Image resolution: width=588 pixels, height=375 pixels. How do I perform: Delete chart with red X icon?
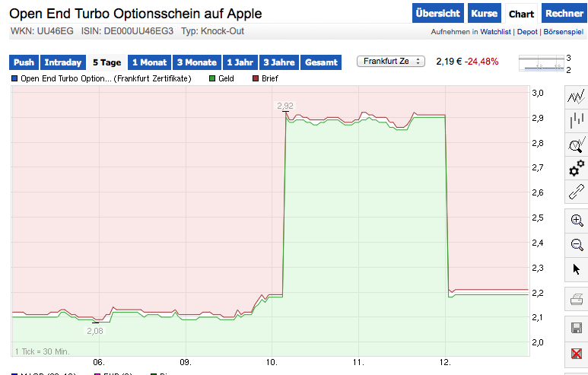click(576, 353)
